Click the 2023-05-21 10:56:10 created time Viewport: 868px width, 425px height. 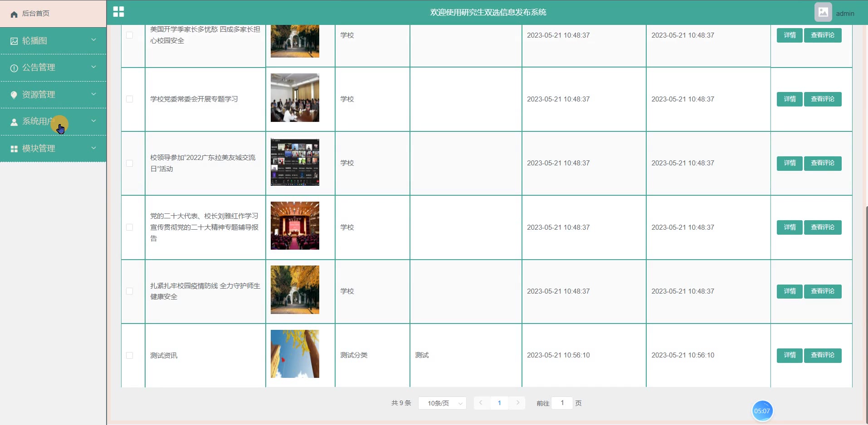tap(558, 355)
